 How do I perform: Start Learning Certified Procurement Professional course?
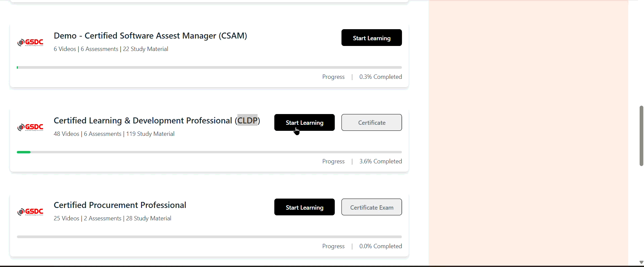click(x=304, y=207)
